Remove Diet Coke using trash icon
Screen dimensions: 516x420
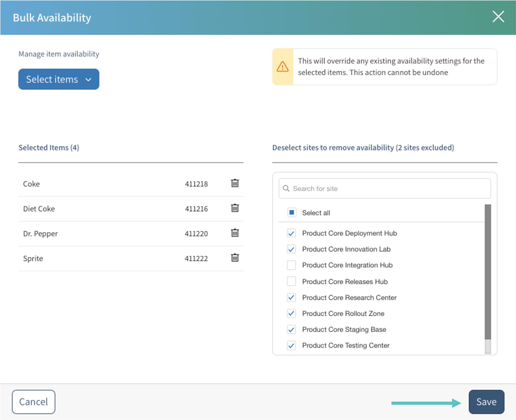pos(235,208)
